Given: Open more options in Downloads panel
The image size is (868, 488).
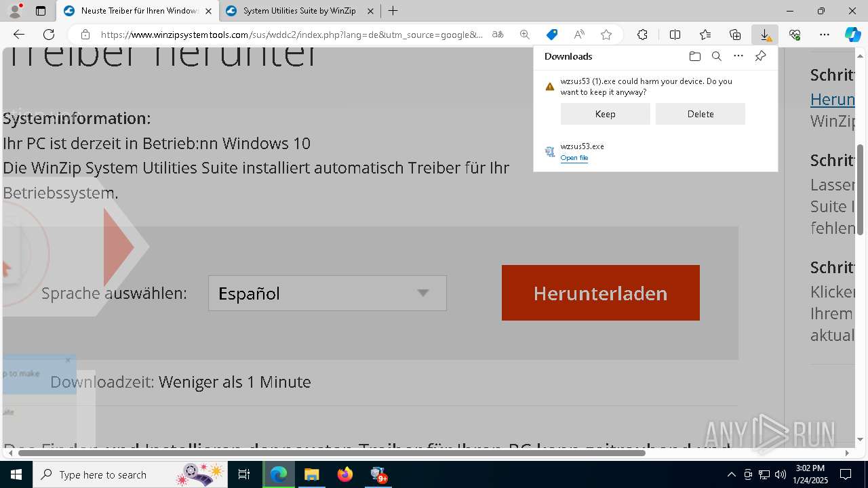Looking at the screenshot, I should click(738, 56).
